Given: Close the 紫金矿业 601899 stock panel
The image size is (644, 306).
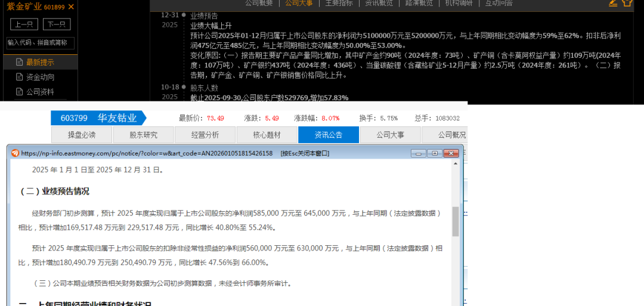Looking at the screenshot, I should point(71,7).
